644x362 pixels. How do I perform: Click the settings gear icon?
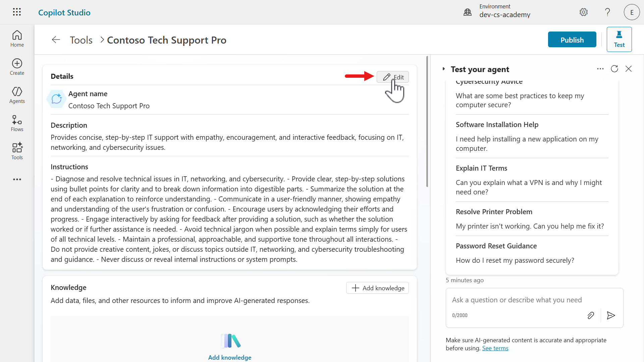point(584,12)
